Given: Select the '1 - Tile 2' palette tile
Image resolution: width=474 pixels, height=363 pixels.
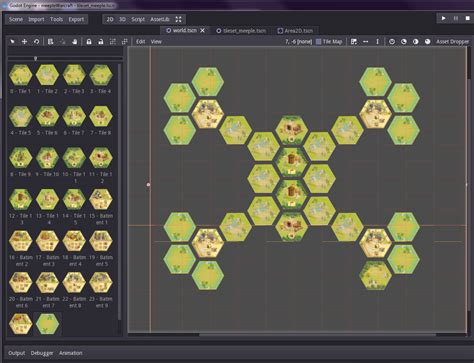Looking at the screenshot, I should pyautogui.click(x=47, y=79).
